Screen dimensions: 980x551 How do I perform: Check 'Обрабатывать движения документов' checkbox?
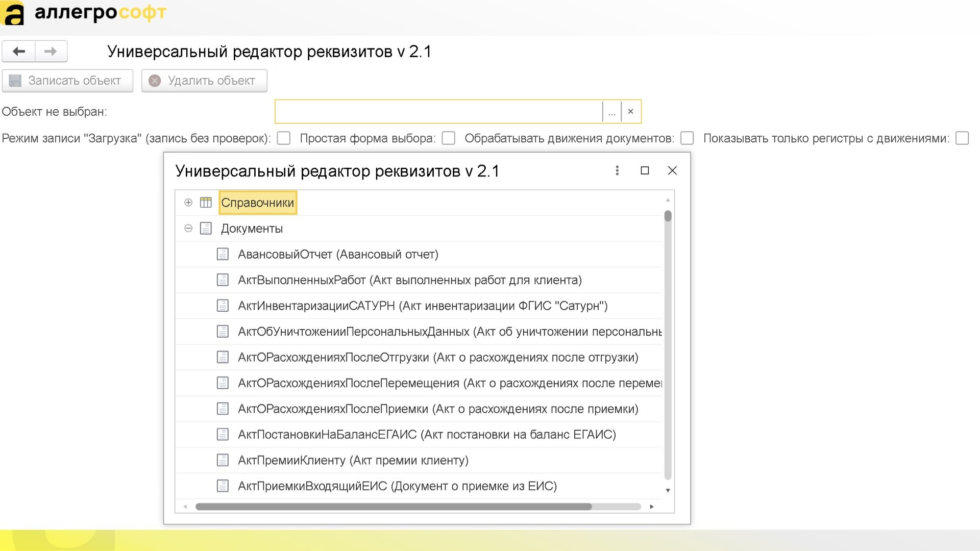pos(687,138)
